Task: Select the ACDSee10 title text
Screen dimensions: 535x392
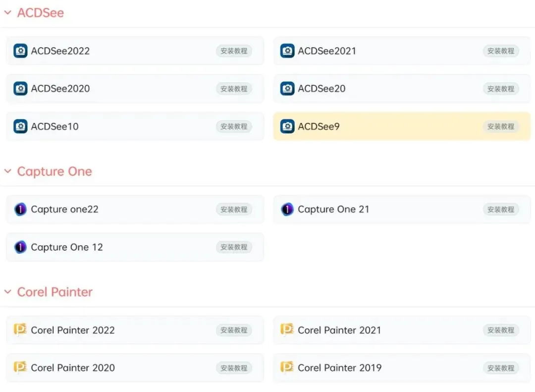Action: [x=54, y=126]
